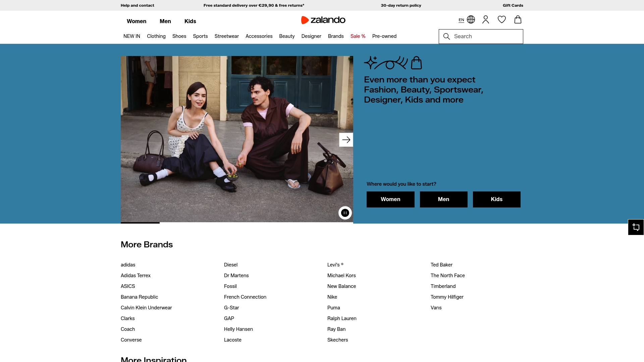This screenshot has height=362, width=644.
Task: Open the Designer category
Action: [311, 36]
